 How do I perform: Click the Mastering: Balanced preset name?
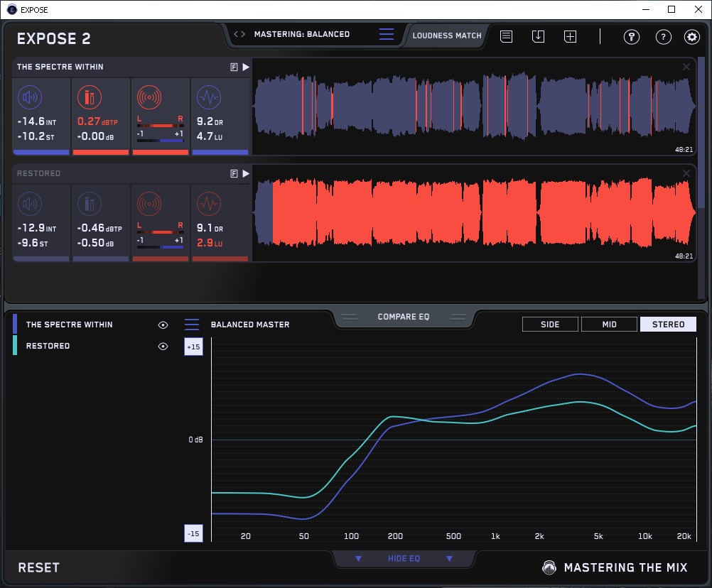[302, 34]
